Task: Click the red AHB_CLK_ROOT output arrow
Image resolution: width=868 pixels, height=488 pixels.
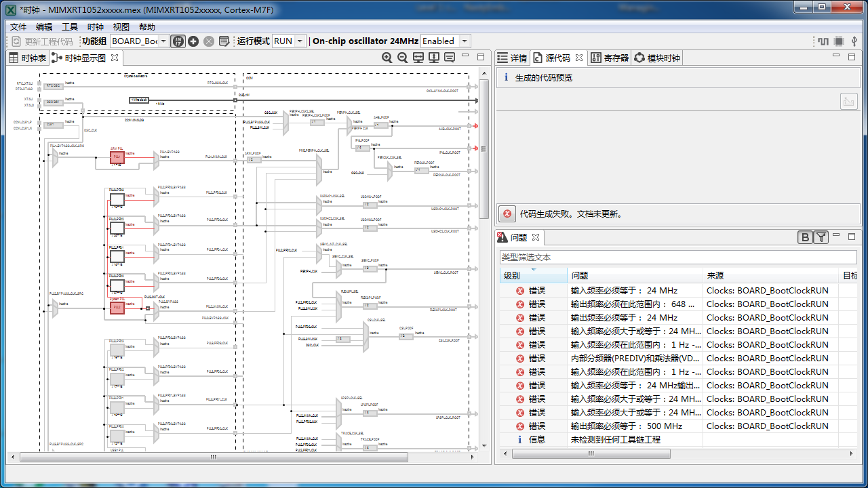Action: click(476, 126)
